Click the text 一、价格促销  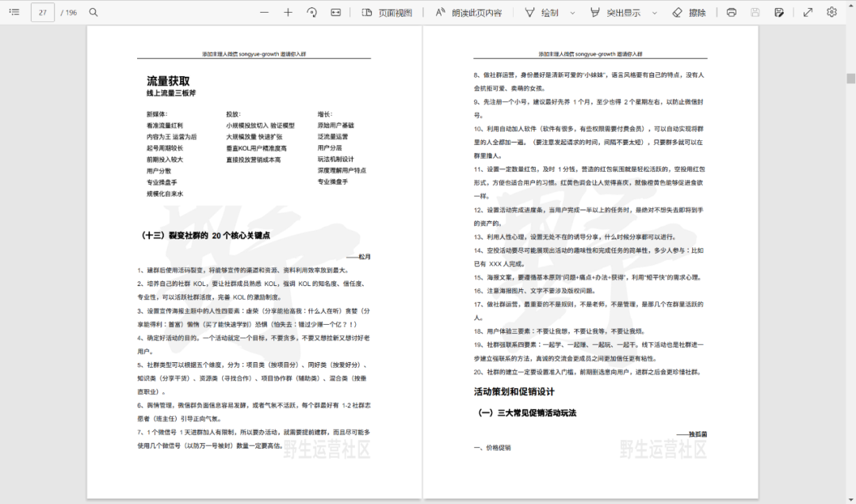point(492,448)
